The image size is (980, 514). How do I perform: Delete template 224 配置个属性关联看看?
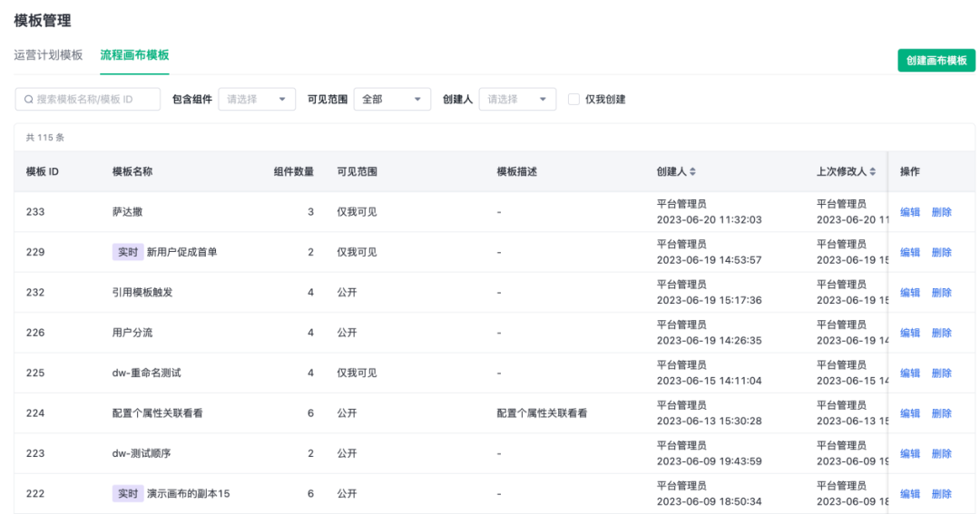[x=941, y=413]
